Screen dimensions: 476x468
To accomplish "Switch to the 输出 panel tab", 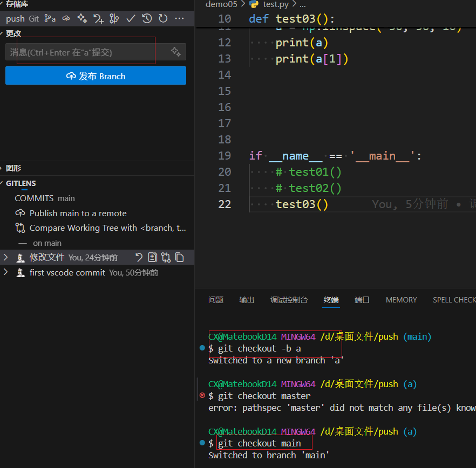I will 247,300.
